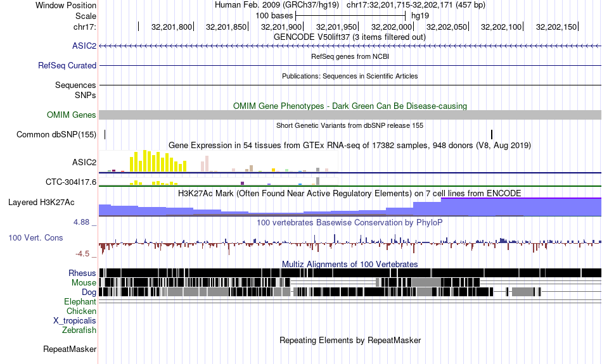This screenshot has height=364, width=602.
Task: Click the Rhesus alignment block track
Action: point(350,273)
